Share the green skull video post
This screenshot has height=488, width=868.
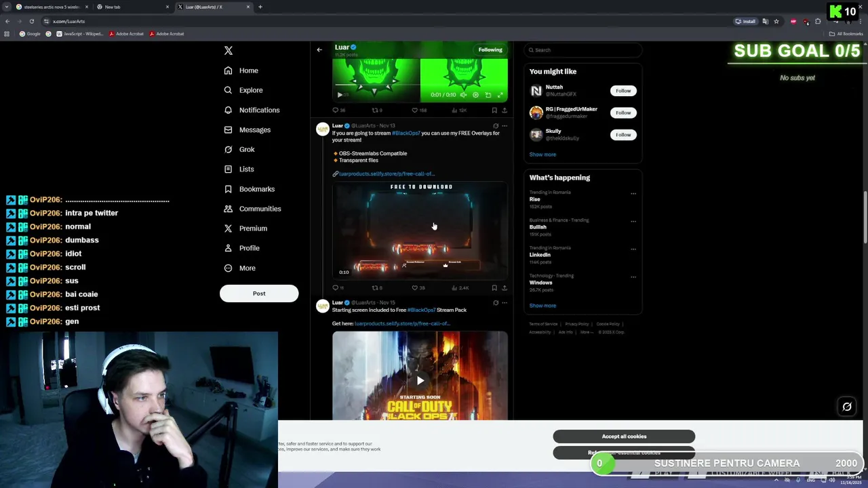[504, 110]
